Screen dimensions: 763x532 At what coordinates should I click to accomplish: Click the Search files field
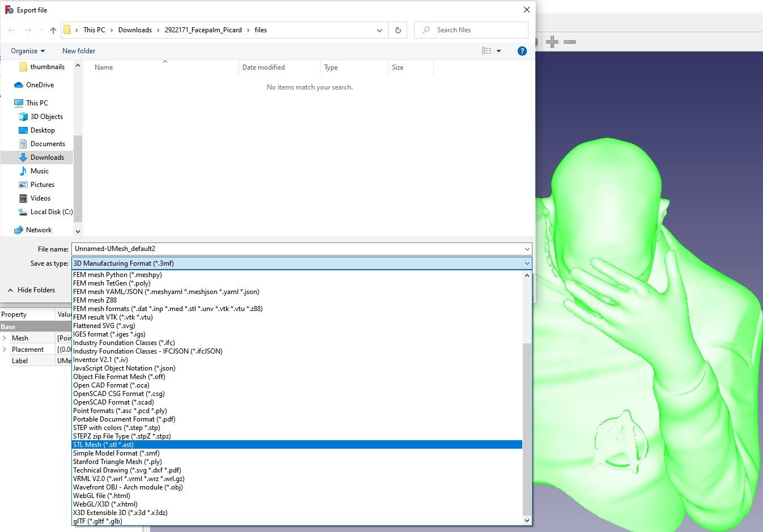(x=471, y=30)
